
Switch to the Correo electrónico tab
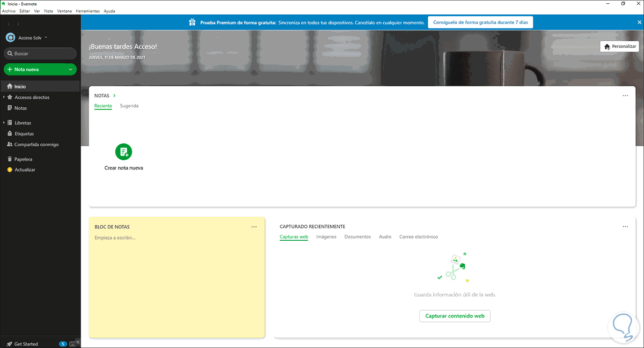pos(419,237)
